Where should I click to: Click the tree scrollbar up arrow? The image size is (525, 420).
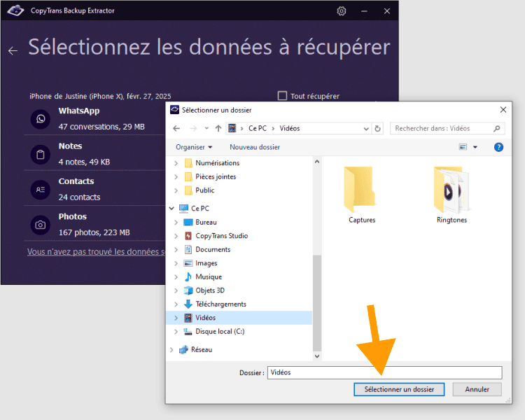317,162
